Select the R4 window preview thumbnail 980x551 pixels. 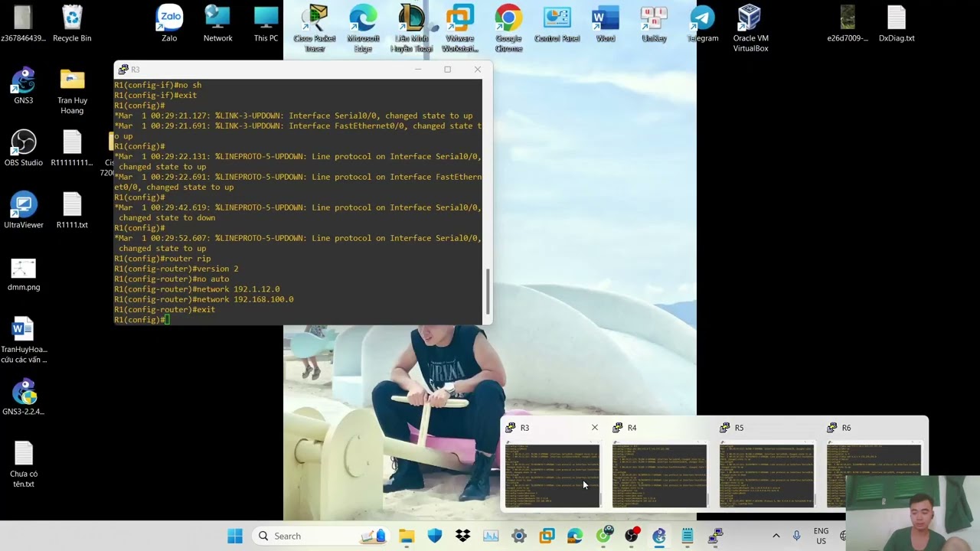(x=659, y=475)
